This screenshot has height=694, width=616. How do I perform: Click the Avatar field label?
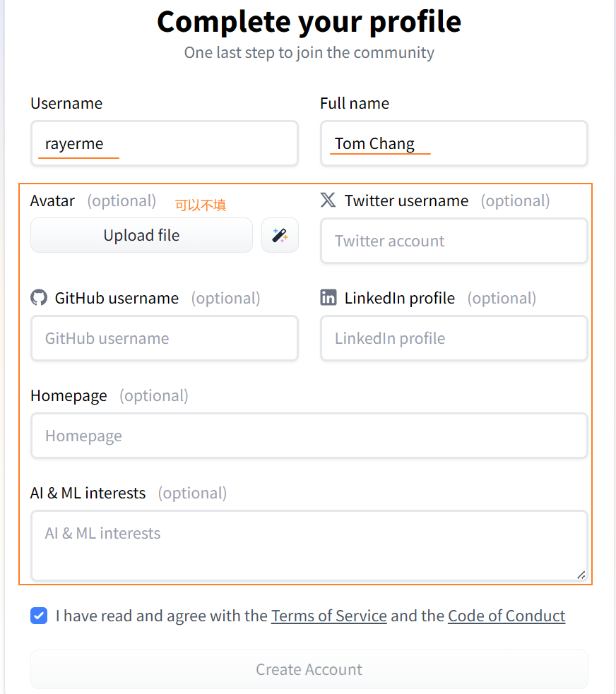tap(52, 201)
